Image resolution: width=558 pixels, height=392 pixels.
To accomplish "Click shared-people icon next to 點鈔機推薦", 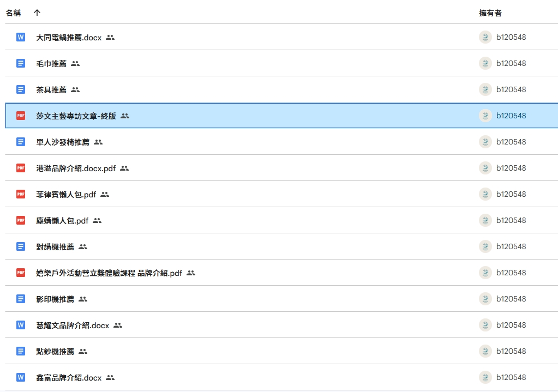I will tap(83, 352).
